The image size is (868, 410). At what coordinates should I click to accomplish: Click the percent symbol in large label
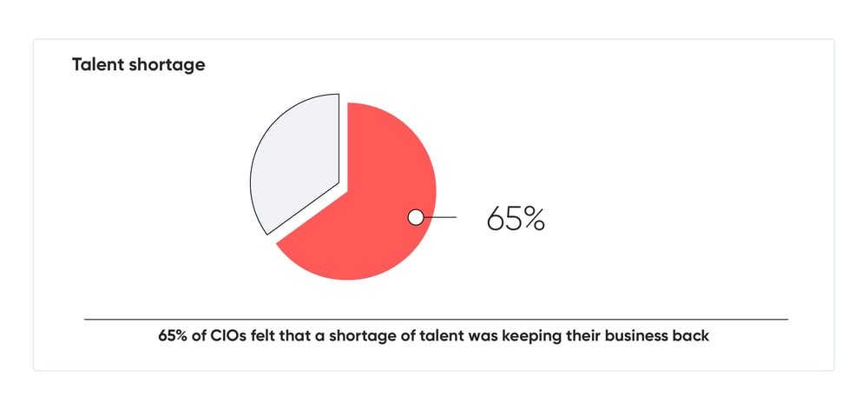[532, 219]
